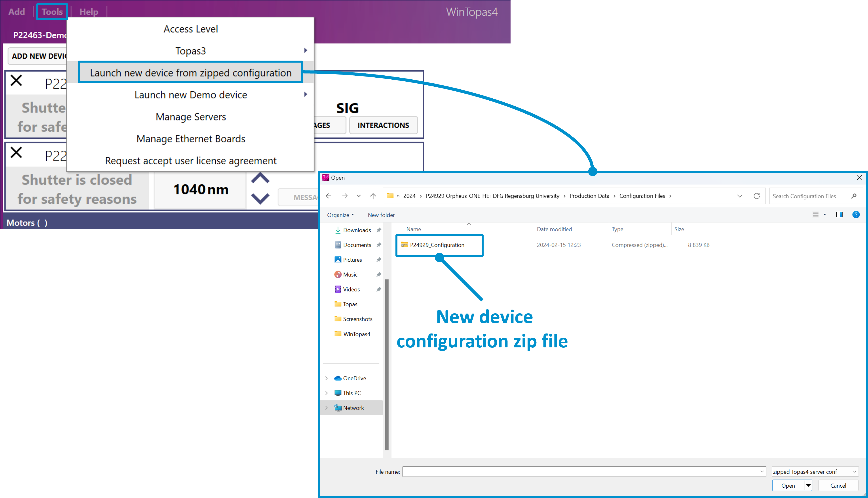
Task: Toggle the preview pane icon
Action: [839, 215]
